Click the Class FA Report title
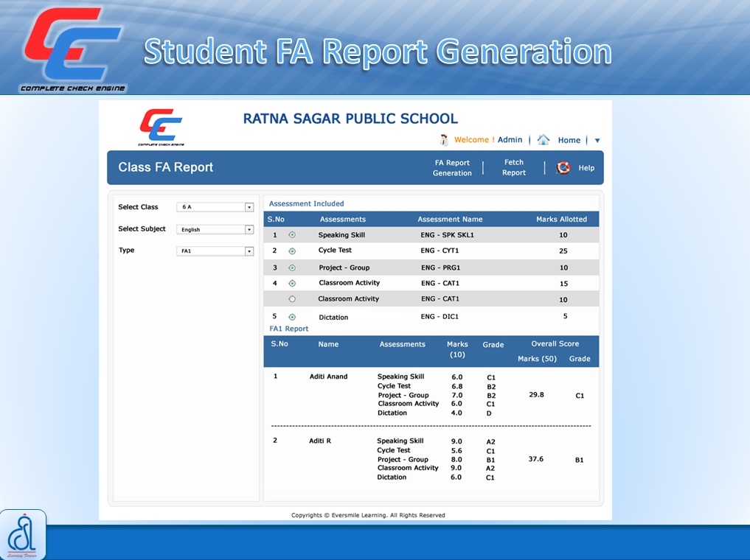 pyautogui.click(x=165, y=167)
